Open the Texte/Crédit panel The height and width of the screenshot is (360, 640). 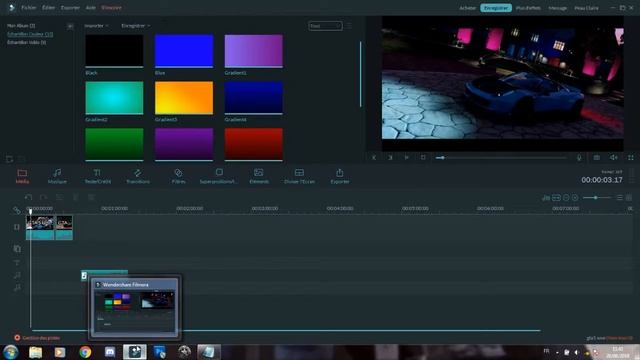[x=97, y=176]
